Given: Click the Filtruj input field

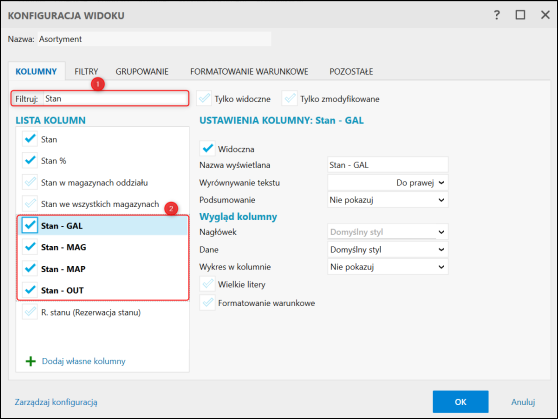Looking at the screenshot, I should pyautogui.click(x=116, y=99).
